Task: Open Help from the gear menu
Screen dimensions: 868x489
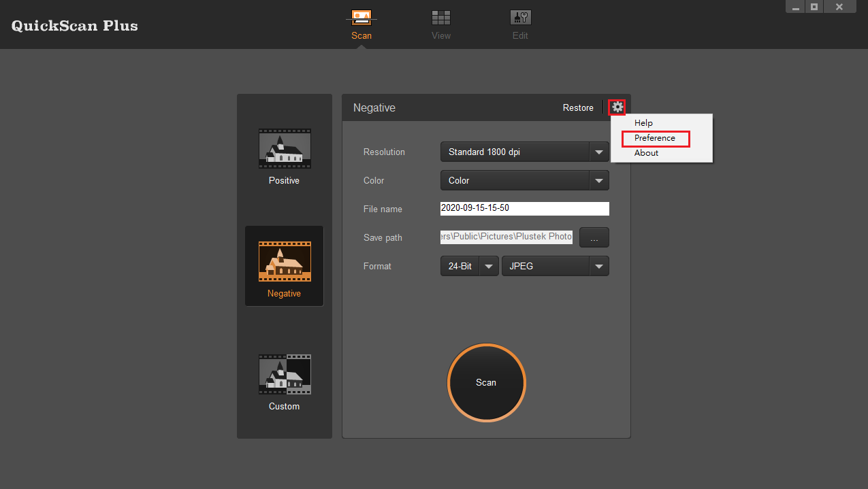Action: coord(643,123)
